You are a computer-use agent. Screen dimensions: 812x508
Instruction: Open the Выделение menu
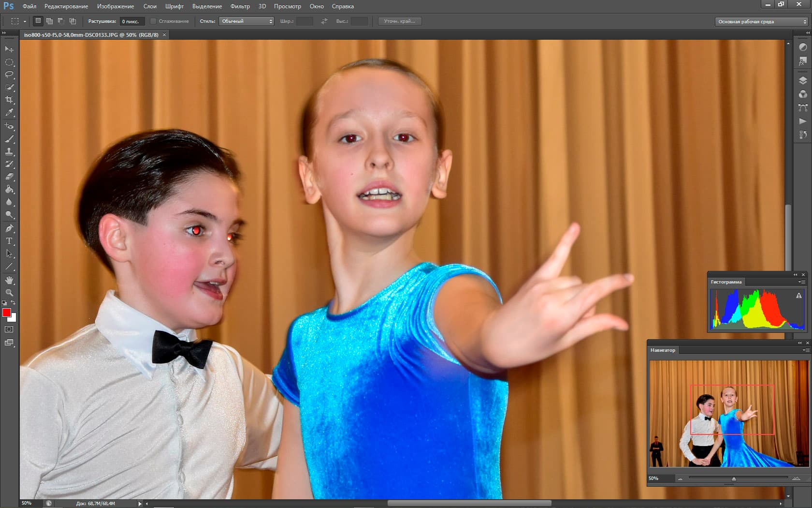click(207, 6)
